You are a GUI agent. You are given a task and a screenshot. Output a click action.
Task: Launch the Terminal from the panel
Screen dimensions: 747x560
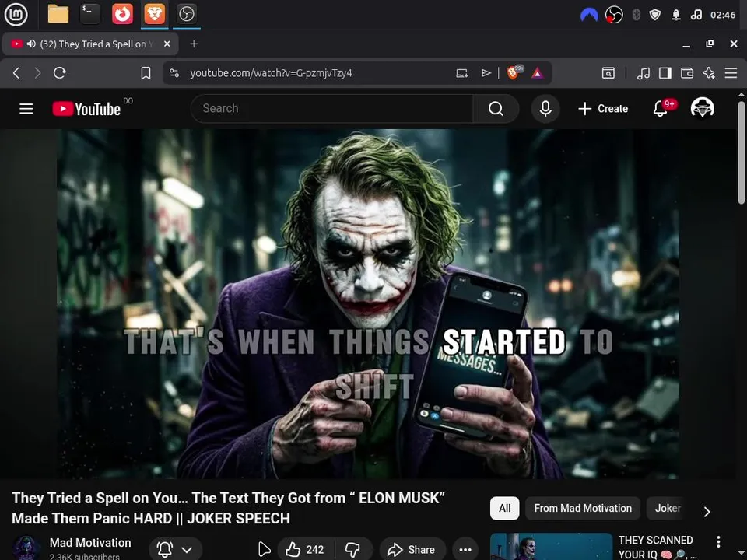90,14
